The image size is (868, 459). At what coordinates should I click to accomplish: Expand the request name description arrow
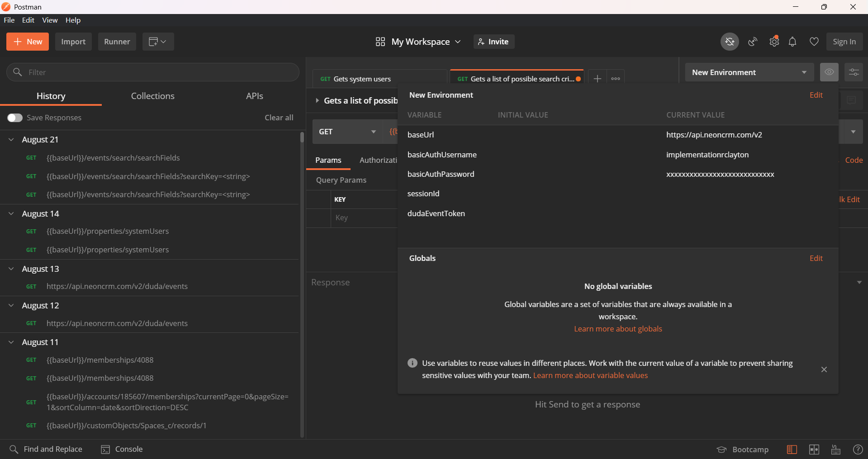pyautogui.click(x=317, y=100)
